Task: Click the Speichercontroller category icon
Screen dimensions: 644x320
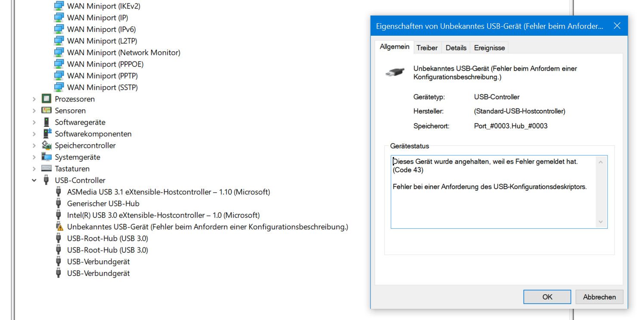Action: coord(46,145)
